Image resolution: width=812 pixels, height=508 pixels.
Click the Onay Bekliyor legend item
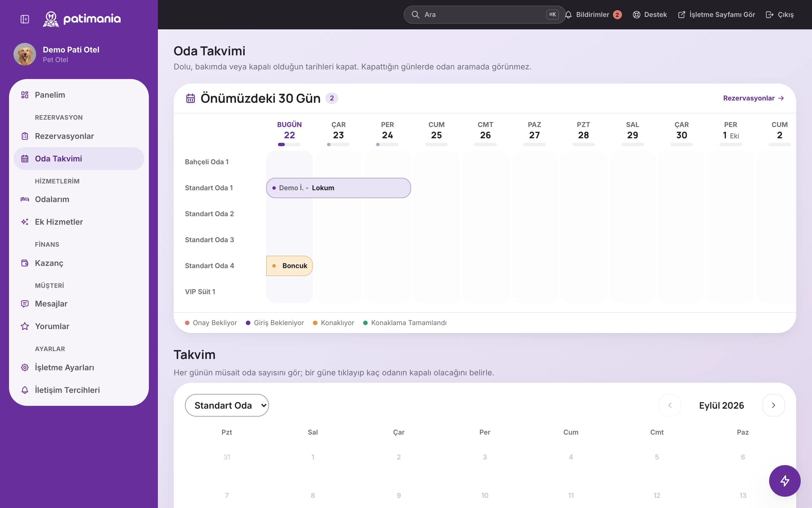coord(211,323)
